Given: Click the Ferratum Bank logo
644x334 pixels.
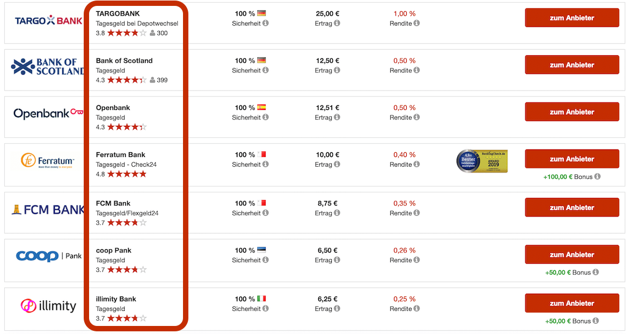Looking at the screenshot, I should coord(47,160).
